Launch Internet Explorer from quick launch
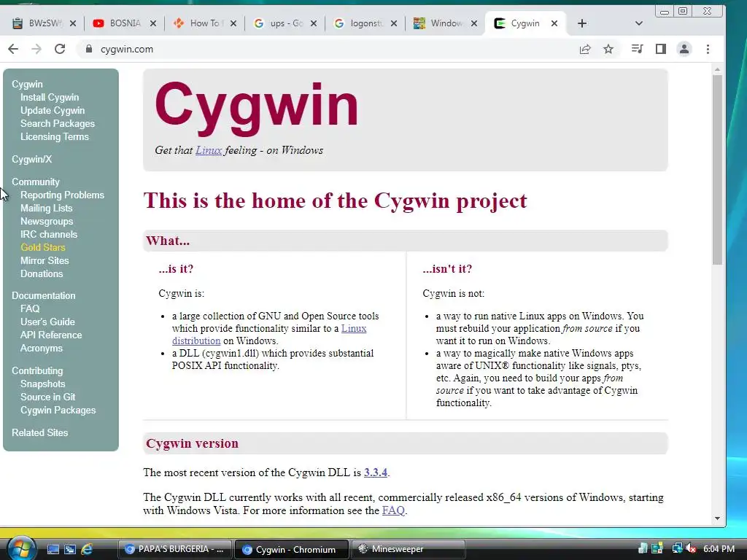This screenshot has height=560, width=747. [x=87, y=550]
